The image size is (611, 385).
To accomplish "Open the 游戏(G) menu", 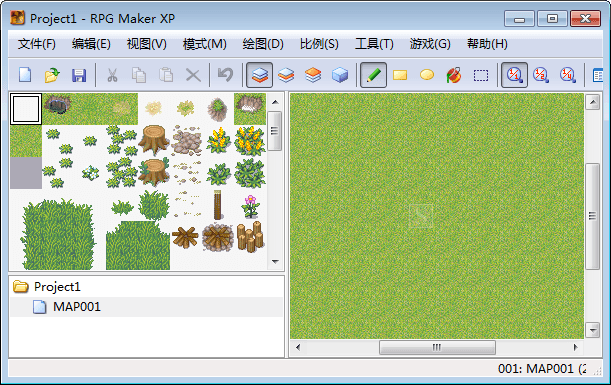I will [430, 44].
